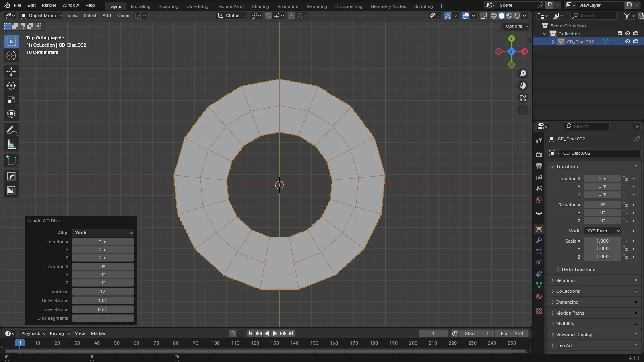Image resolution: width=644 pixels, height=362 pixels.
Task: Open the Render menu
Action: pos(49,5)
